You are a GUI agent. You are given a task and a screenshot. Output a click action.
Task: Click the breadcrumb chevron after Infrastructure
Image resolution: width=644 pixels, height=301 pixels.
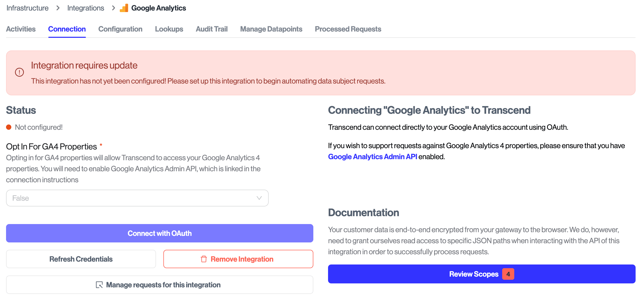coord(58,8)
